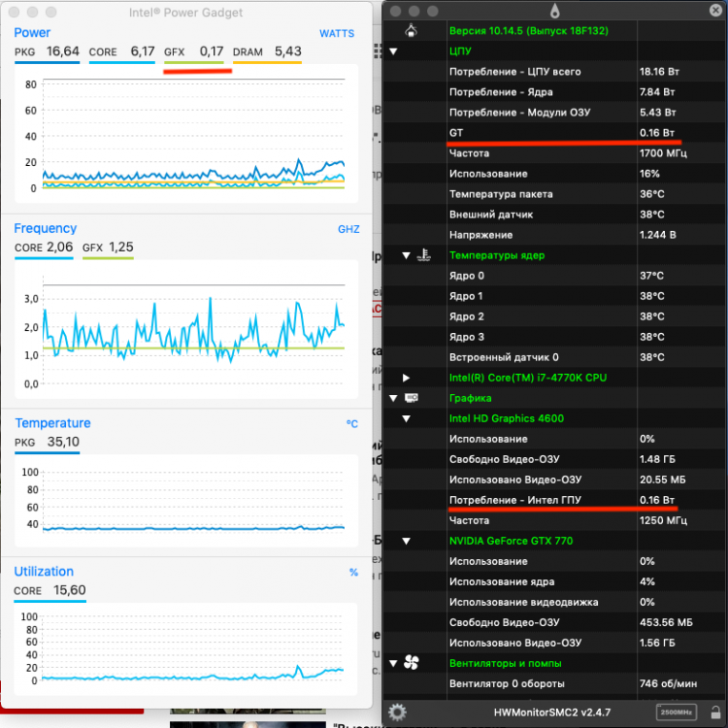
Task: Select the Использование ядра row
Action: pyautogui.click(x=555, y=581)
